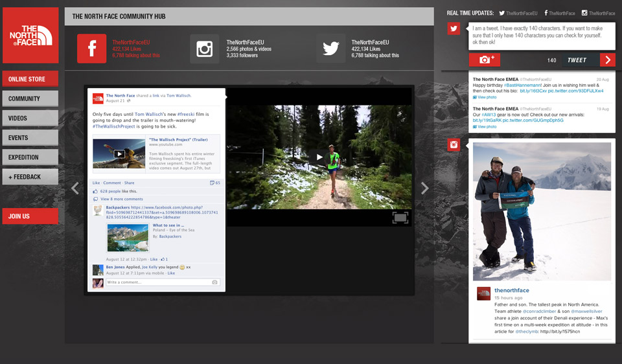Click the Backpackers comment avatar
The image size is (622, 364).
(98, 210)
